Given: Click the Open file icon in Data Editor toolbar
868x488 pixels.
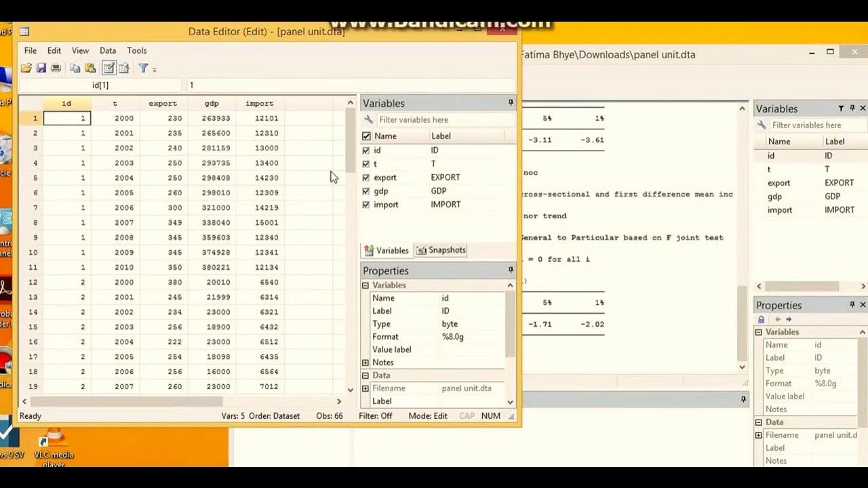Looking at the screenshot, I should (x=26, y=68).
